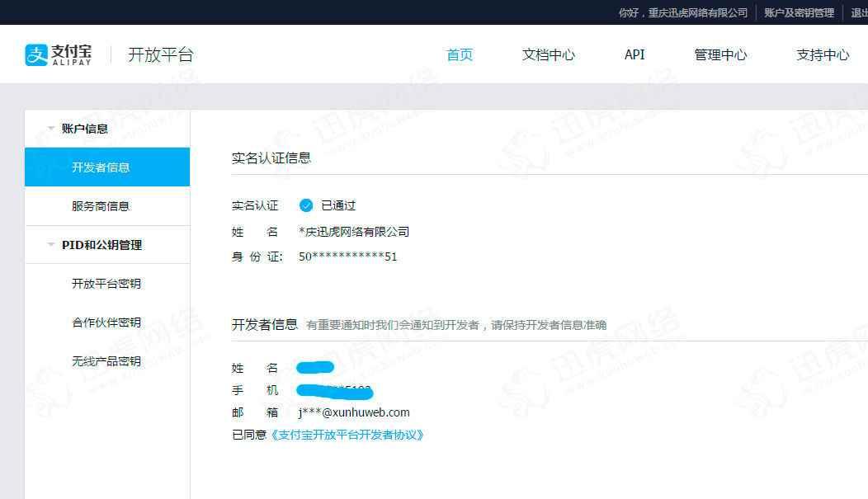This screenshot has width=868, height=499.
Task: Select 合作伙伴密钥 in the sidebar
Action: tap(106, 322)
